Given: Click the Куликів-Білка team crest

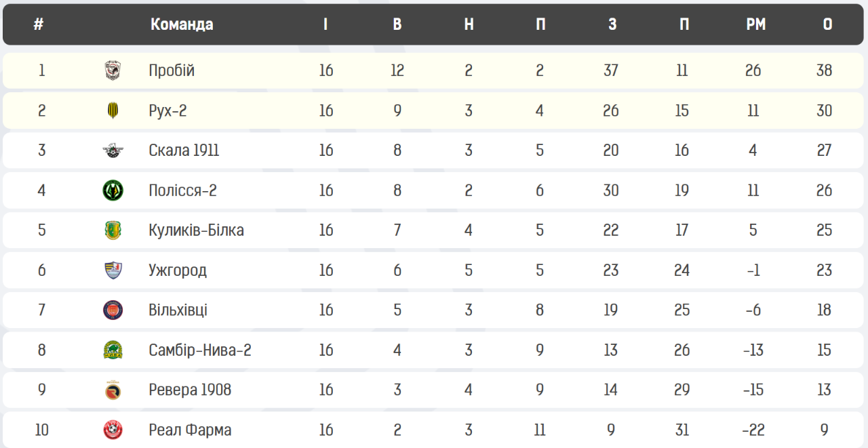Looking at the screenshot, I should 113,230.
